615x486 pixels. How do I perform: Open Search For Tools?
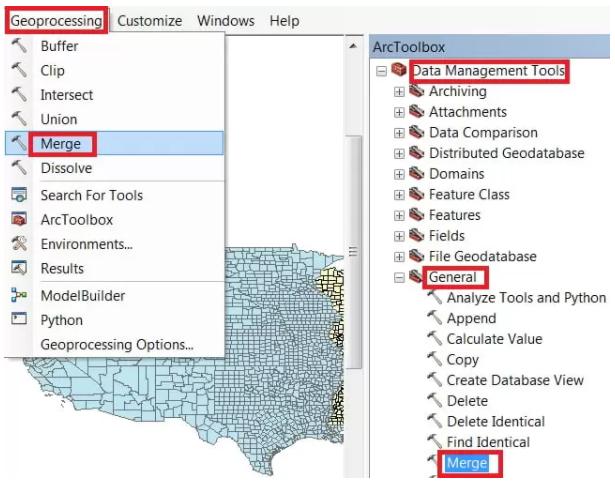pos(115,195)
